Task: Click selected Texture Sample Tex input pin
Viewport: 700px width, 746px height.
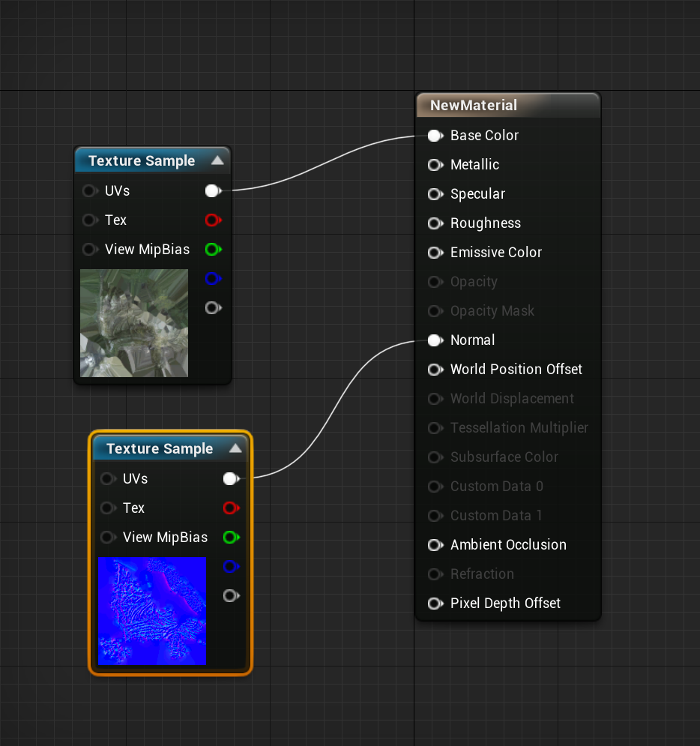Action: coord(108,508)
